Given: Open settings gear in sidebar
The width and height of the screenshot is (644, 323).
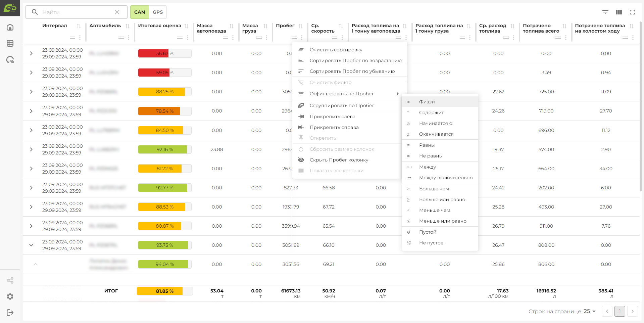Looking at the screenshot, I should pyautogui.click(x=10, y=296).
